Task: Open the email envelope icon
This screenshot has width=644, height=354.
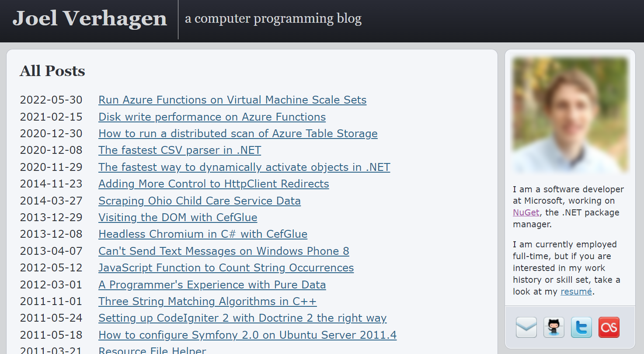Action: 526,327
